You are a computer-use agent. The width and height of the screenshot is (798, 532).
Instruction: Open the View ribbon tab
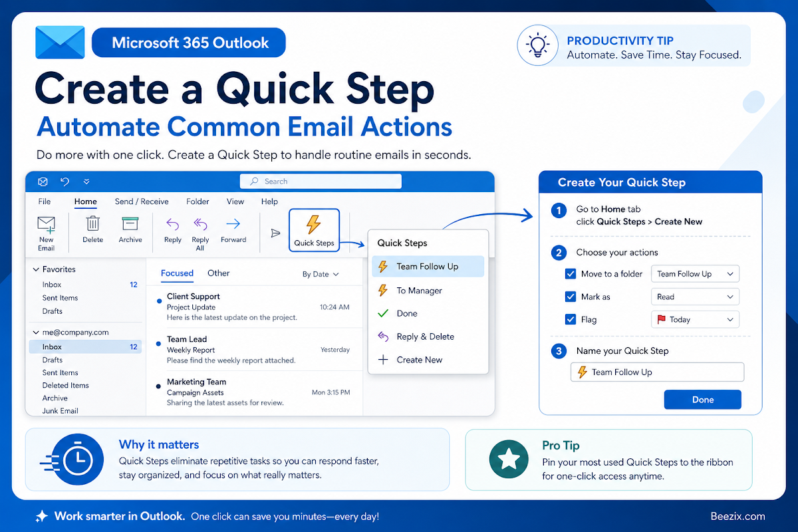tap(235, 201)
